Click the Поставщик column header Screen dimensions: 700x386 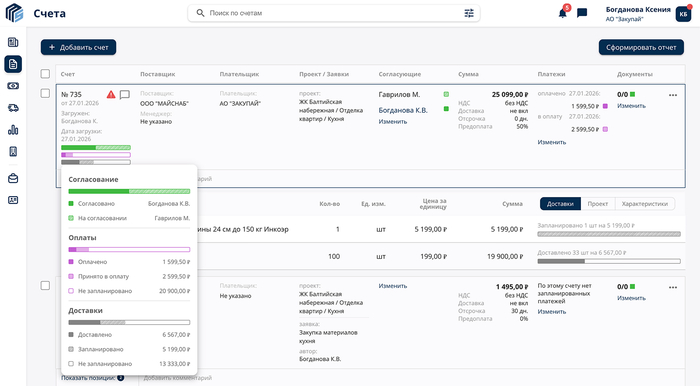click(158, 74)
